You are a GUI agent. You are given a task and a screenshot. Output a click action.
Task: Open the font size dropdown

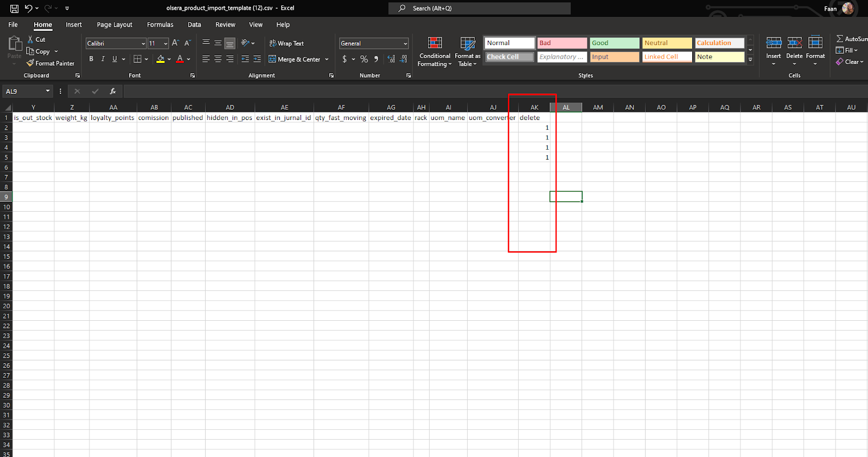[x=165, y=43]
